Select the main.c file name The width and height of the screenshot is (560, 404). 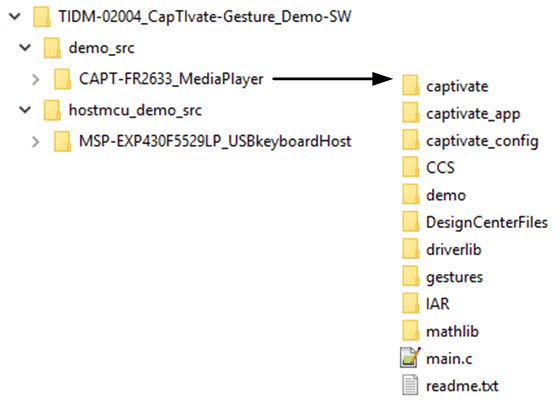click(x=449, y=359)
